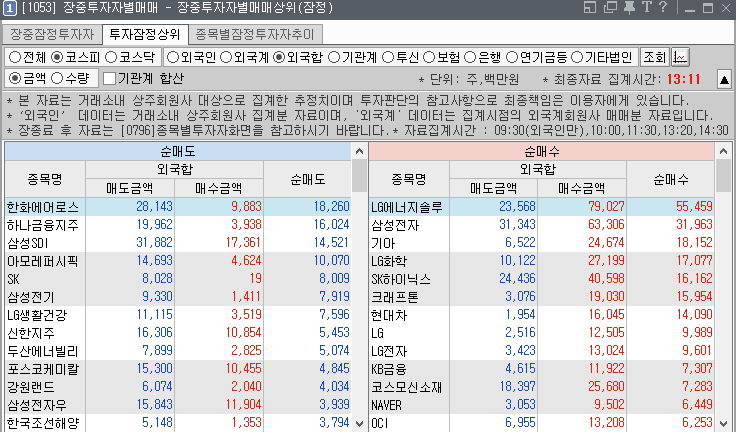
Task: Collapse the notice panel with the ▲ button
Action: 724,78
